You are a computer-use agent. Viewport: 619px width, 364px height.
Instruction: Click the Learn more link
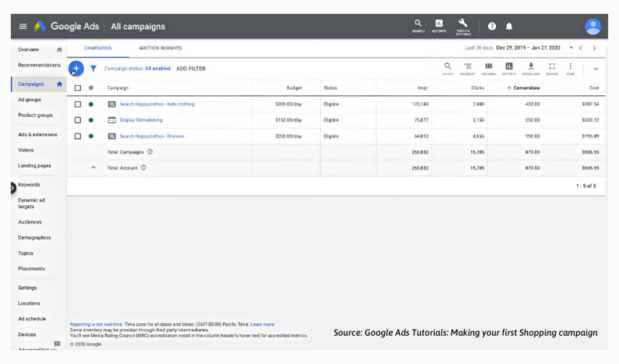tap(262, 325)
